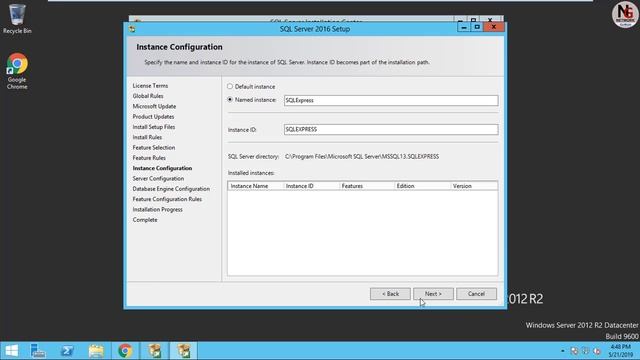Click Complete in the step list
The height and width of the screenshot is (360, 640).
[145, 220]
